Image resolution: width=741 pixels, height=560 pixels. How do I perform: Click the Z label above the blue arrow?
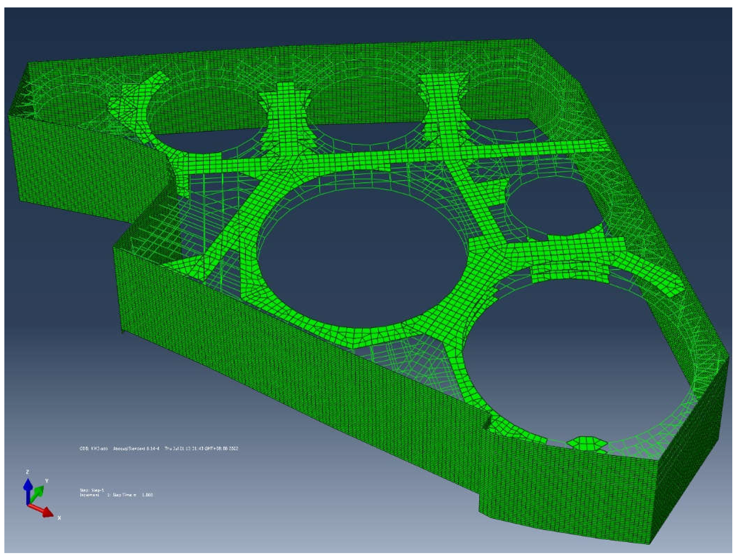[x=27, y=472]
